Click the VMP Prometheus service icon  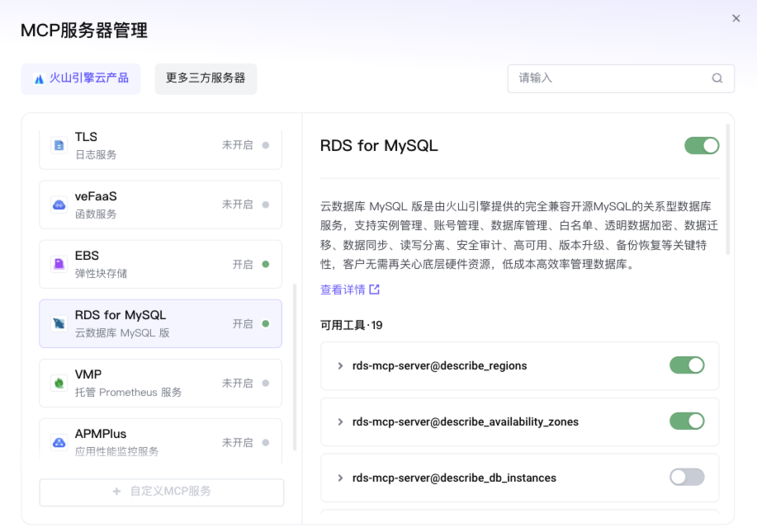point(59,383)
